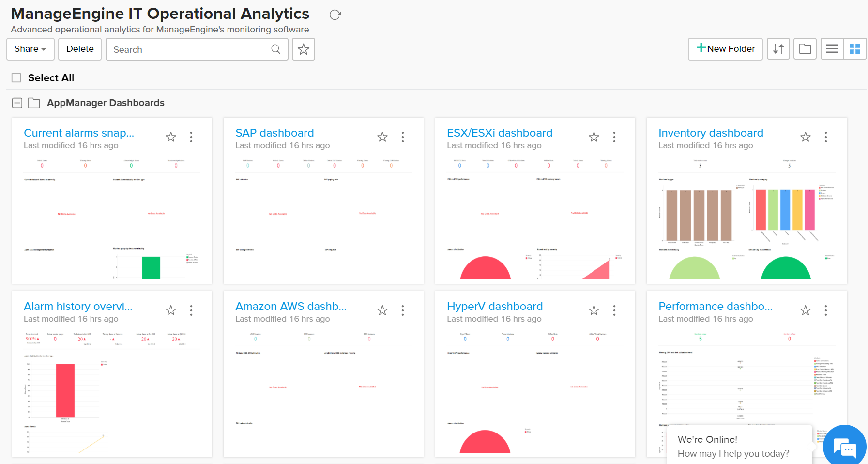Star the ESX/ESXi dashboard
The image size is (868, 464).
tap(594, 137)
